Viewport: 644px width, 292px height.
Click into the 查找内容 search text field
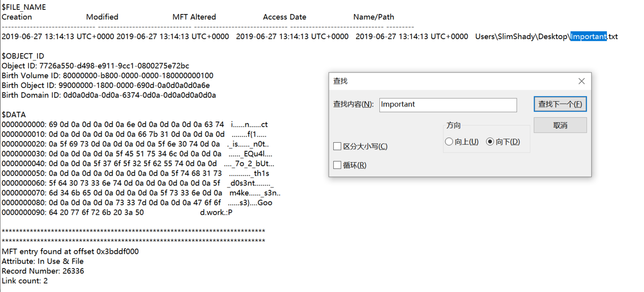click(448, 105)
